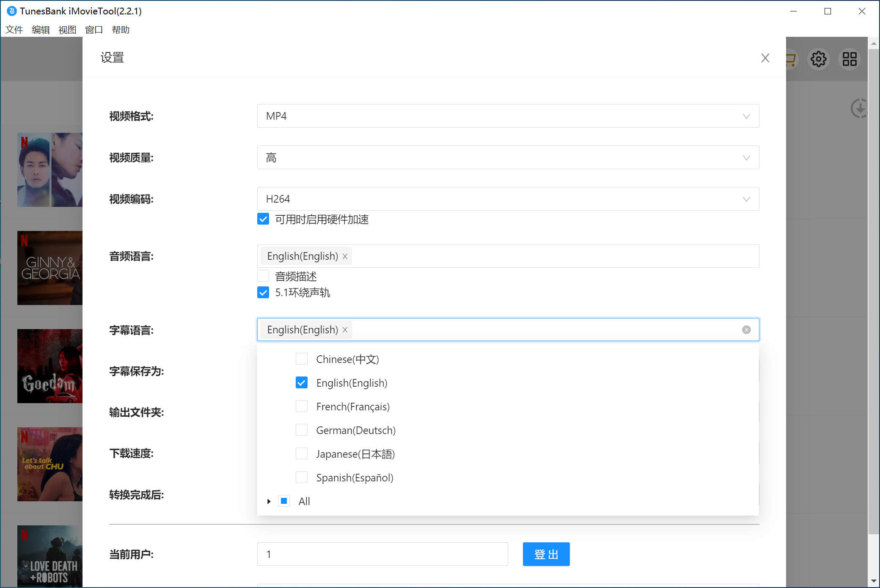This screenshot has width=880, height=588.
Task: Click the Ginny & Georgia poster thumbnail
Action: pyautogui.click(x=50, y=268)
